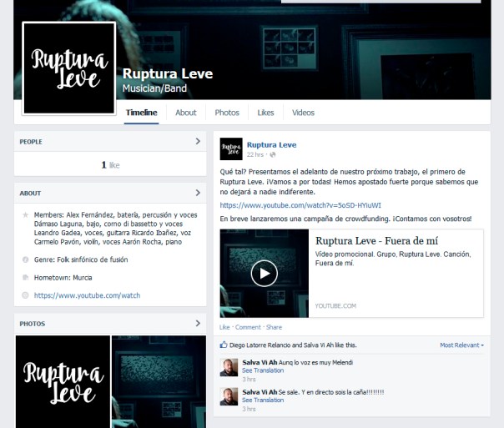Click the 22 hrs post timestamp
The width and height of the screenshot is (504, 428).
[x=255, y=154]
